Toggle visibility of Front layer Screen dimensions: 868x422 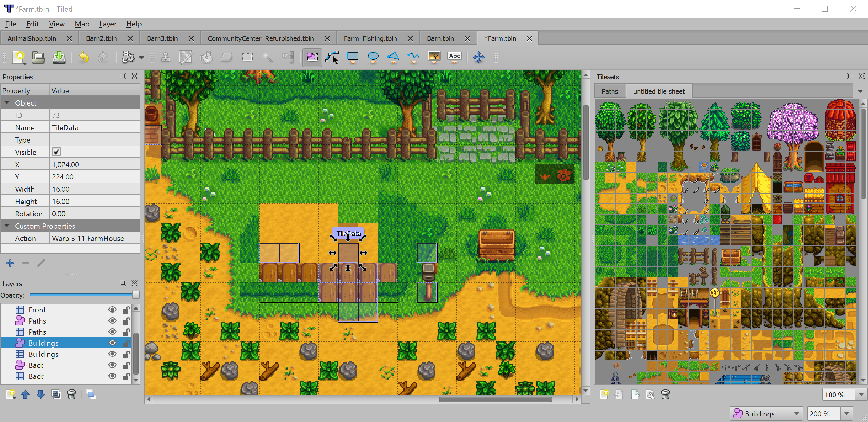112,310
